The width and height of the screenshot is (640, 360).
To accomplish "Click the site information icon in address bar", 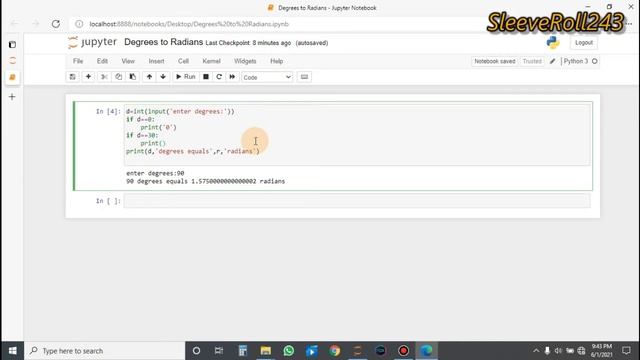I will pyautogui.click(x=79, y=24).
